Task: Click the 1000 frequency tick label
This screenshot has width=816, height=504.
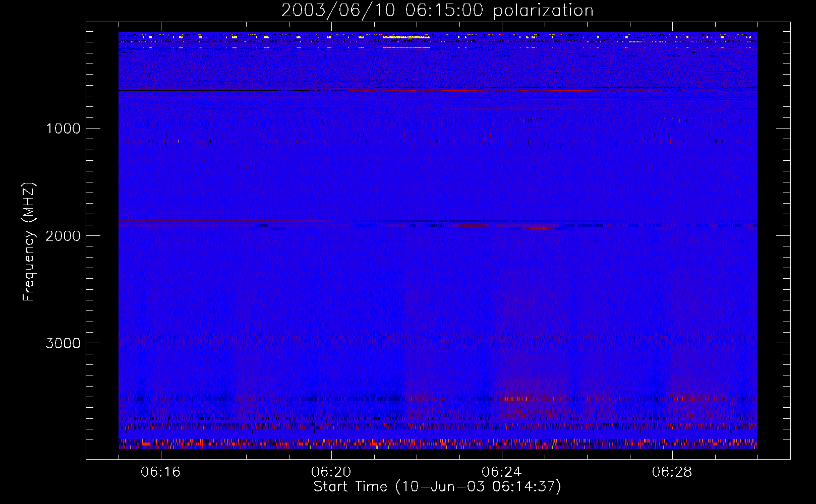Action: (63, 129)
